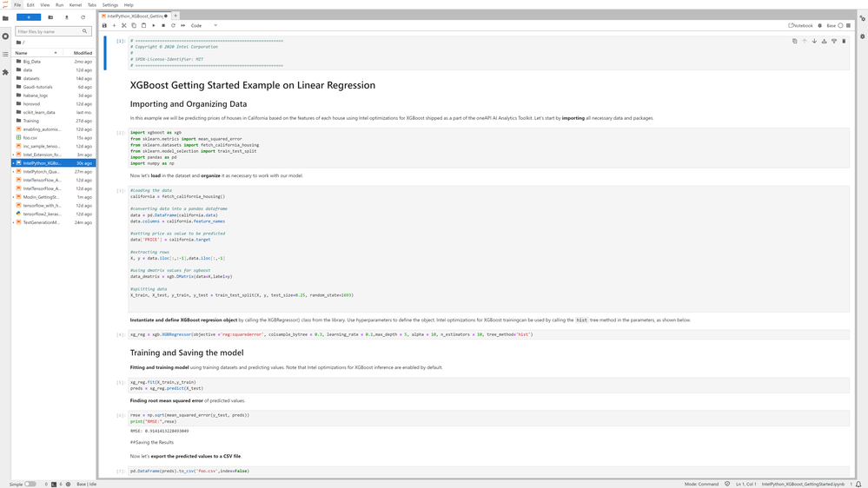Open the Settings menu

point(110,4)
